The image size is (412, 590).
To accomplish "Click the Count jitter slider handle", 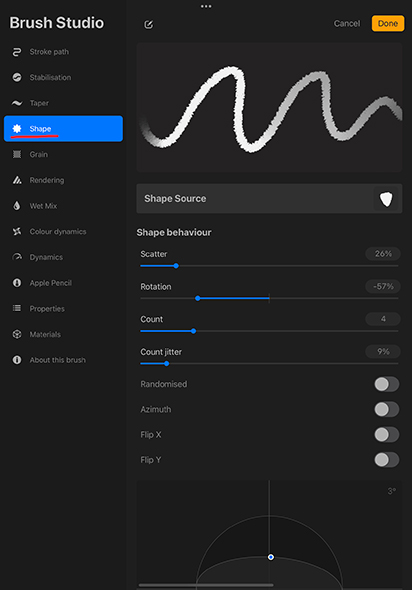I will [x=167, y=363].
